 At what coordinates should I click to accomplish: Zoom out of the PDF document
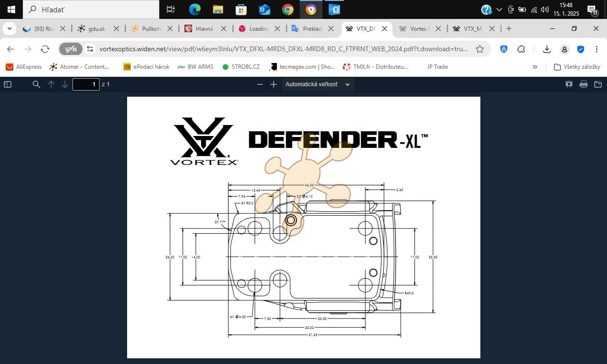[x=259, y=84]
